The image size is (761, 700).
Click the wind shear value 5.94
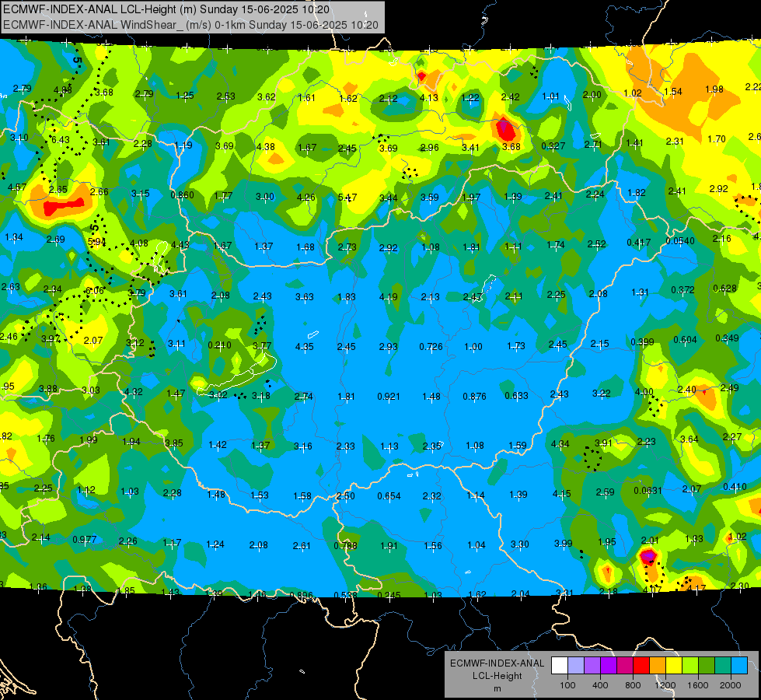(96, 241)
